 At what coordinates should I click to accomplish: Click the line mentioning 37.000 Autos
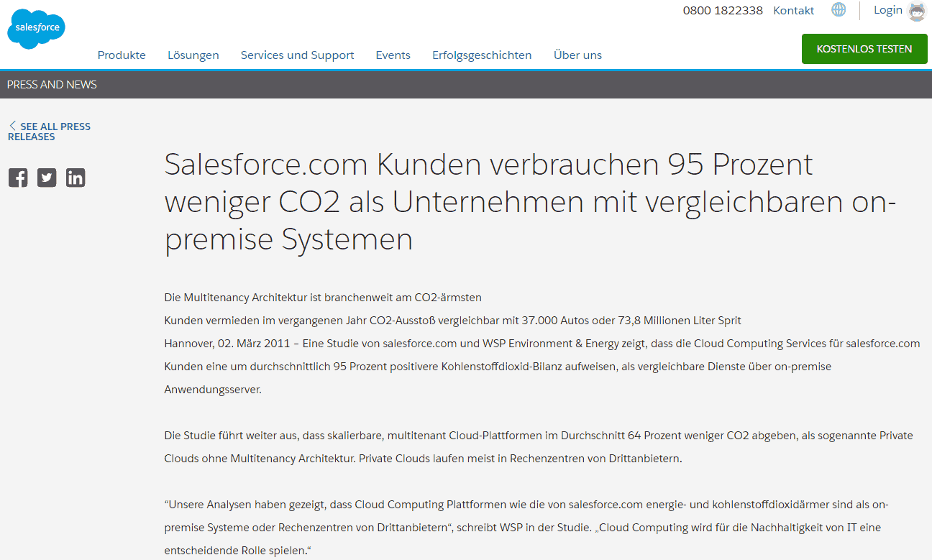[453, 320]
